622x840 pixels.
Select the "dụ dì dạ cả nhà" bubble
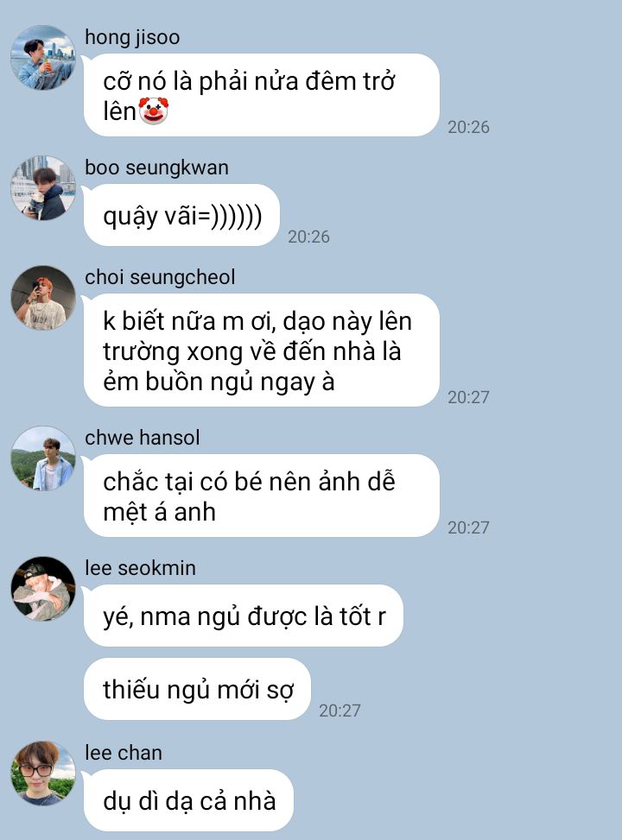coord(188,800)
